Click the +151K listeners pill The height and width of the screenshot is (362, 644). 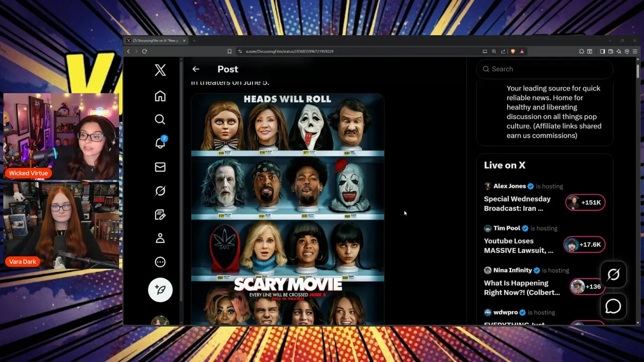585,203
